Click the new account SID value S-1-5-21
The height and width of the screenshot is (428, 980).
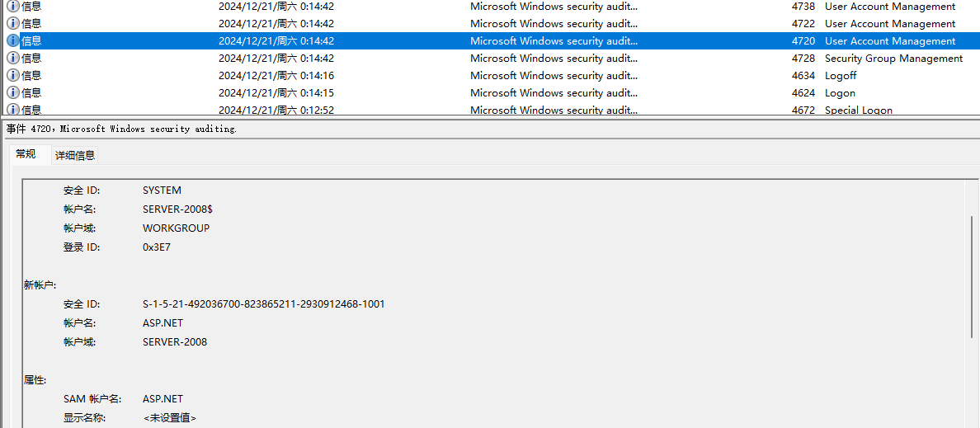(263, 304)
